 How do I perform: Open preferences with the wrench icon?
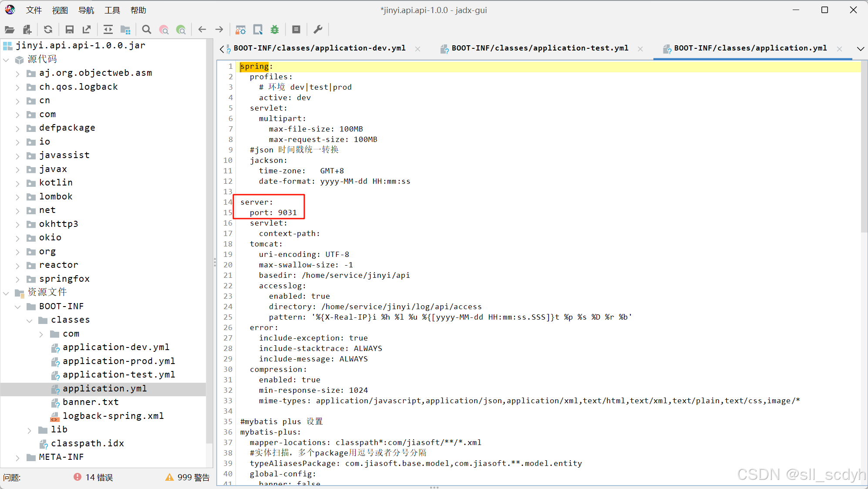(318, 30)
